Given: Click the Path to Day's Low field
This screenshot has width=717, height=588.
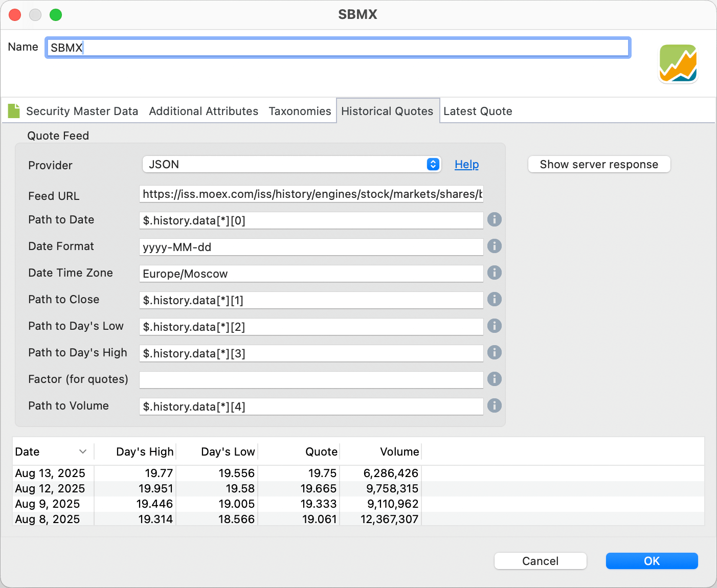Looking at the screenshot, I should pyautogui.click(x=311, y=327).
